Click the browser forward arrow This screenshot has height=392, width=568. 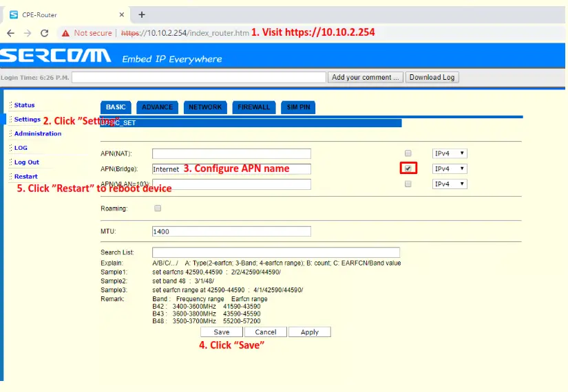click(28, 33)
